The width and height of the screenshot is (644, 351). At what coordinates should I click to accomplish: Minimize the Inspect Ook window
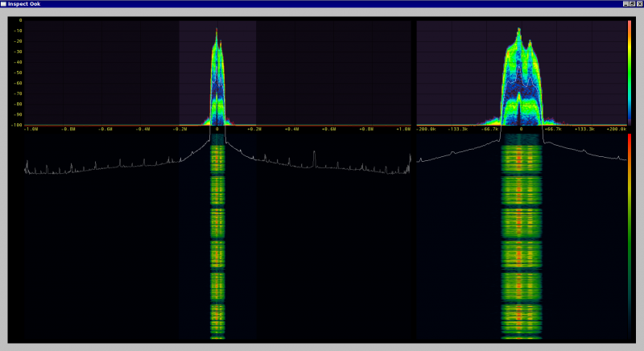pos(625,4)
